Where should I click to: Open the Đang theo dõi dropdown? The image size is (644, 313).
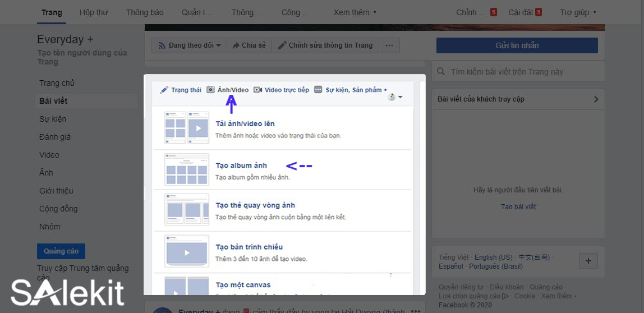(190, 45)
